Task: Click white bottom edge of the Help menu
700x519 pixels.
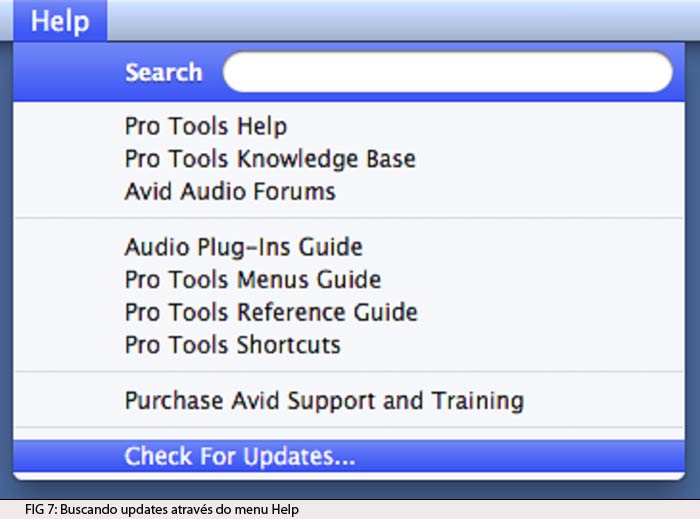Action: pos(349,476)
